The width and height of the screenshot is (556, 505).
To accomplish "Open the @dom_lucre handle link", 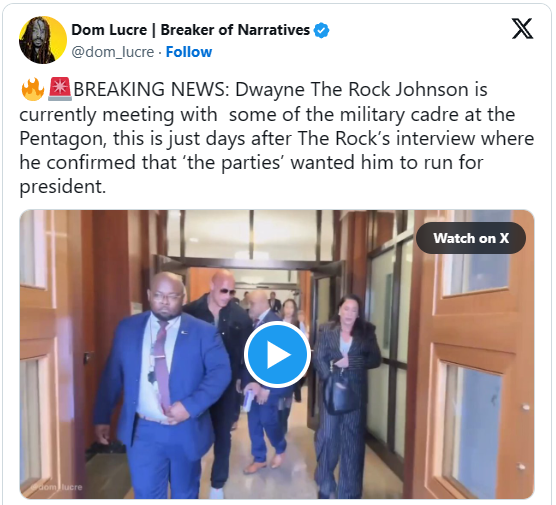I will click(x=113, y=52).
